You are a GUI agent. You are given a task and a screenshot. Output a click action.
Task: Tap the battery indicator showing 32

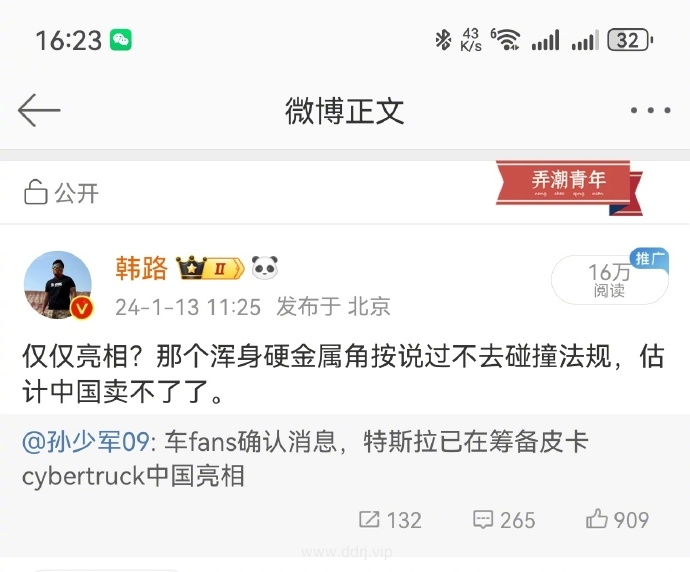[630, 40]
